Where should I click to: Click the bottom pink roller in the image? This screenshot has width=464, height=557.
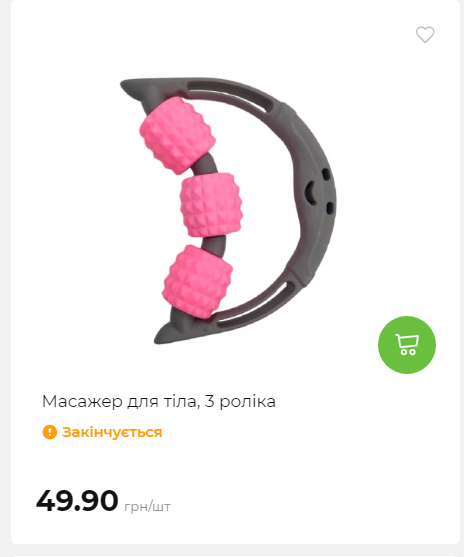[197, 282]
